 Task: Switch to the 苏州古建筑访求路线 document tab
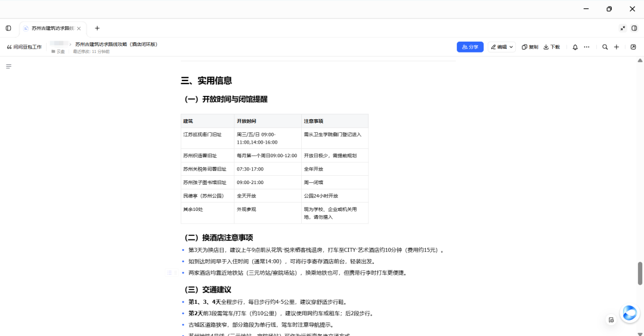coord(52,29)
